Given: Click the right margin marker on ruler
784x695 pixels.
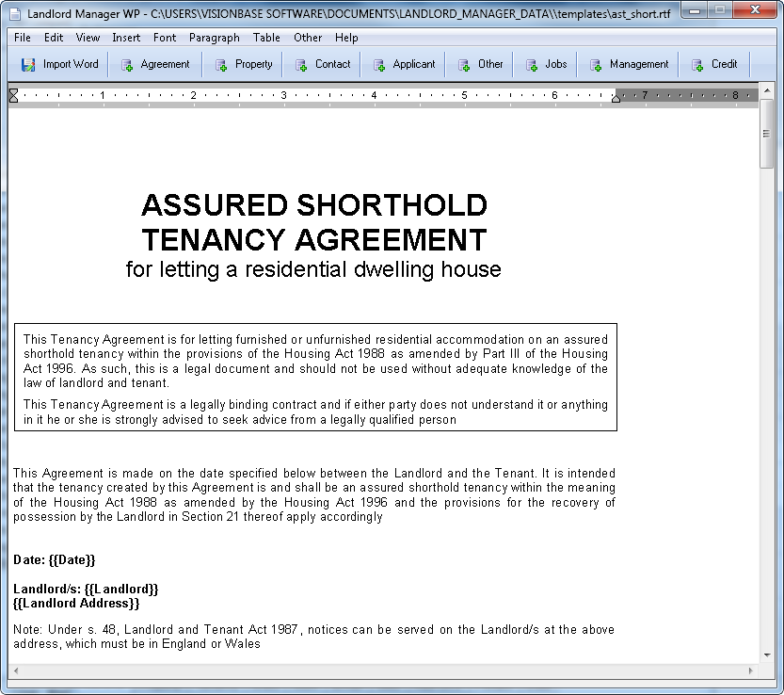Looking at the screenshot, I should tap(616, 98).
